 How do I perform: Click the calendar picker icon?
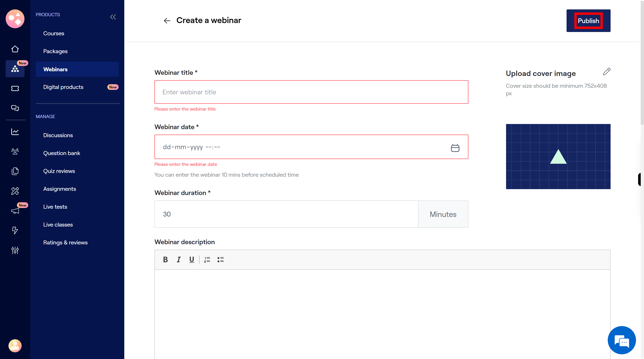pyautogui.click(x=455, y=147)
